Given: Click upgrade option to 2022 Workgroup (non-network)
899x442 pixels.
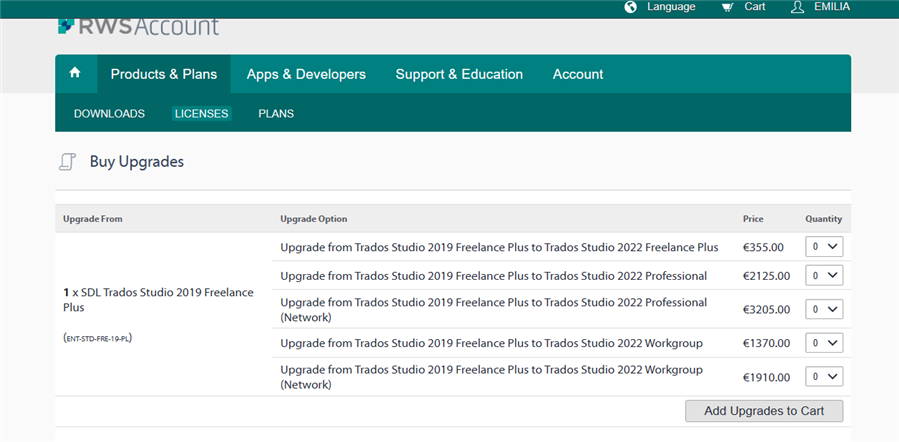Looking at the screenshot, I should point(491,343).
